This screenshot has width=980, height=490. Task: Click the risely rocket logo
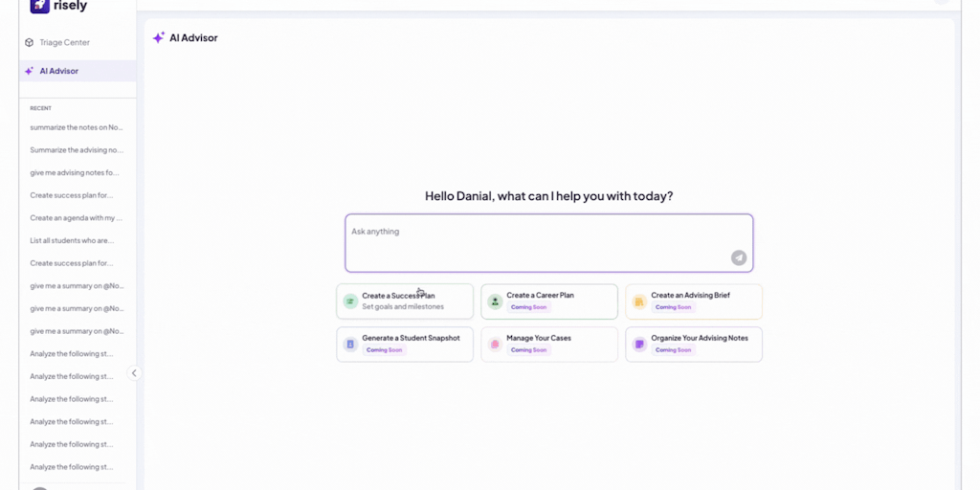(x=39, y=6)
